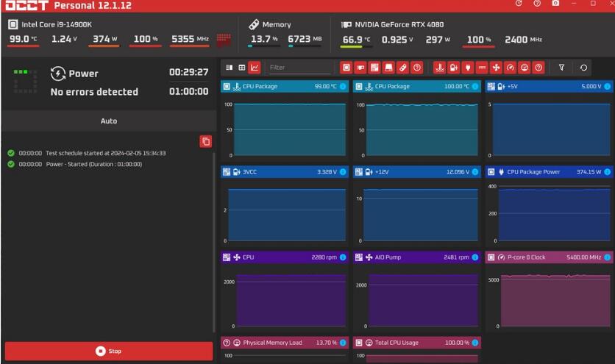This screenshot has height=364, width=615.
Task: Toggle the load usage filter icon
Action: click(525, 68)
